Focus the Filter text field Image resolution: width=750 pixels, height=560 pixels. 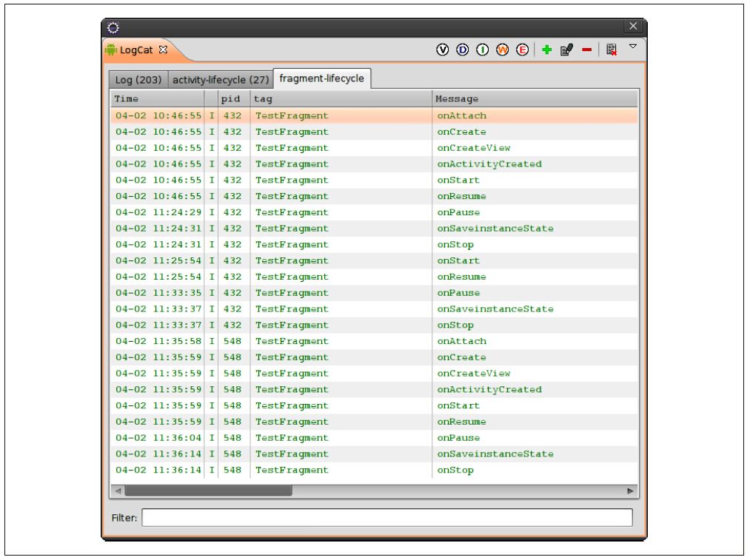click(387, 518)
